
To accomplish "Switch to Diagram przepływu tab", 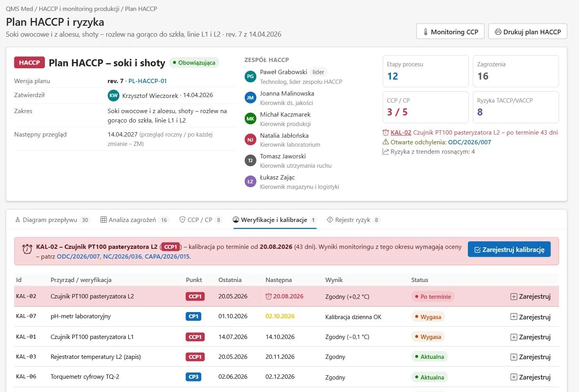I will coord(52,220).
